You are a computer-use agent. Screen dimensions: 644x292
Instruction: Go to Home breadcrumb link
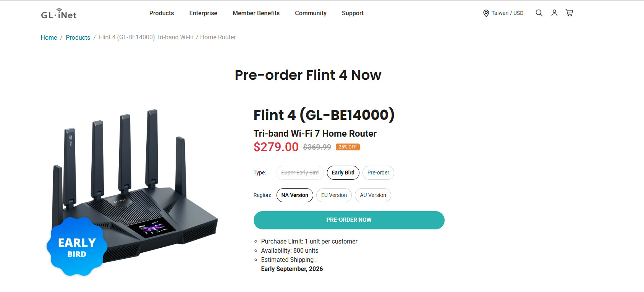point(49,37)
